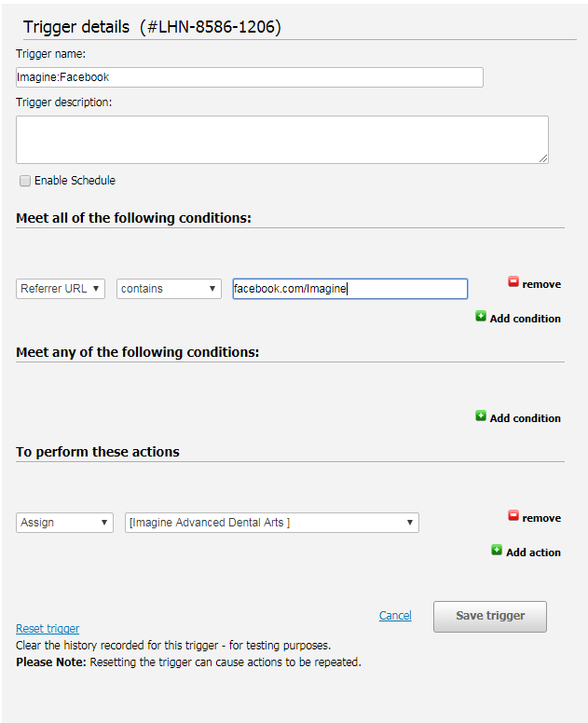Click the 'remove' text on the condition row
This screenshot has height=723, width=588.
click(x=541, y=284)
